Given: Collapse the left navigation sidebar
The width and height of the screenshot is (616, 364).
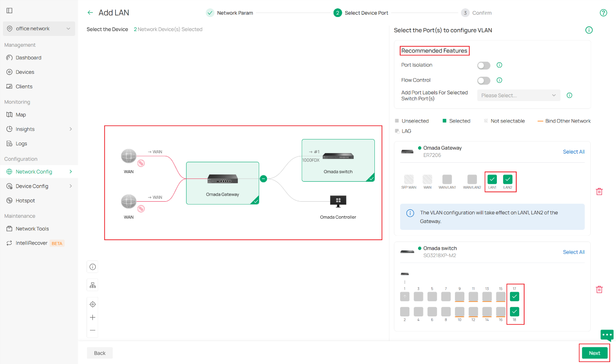Looking at the screenshot, I should pos(9,10).
